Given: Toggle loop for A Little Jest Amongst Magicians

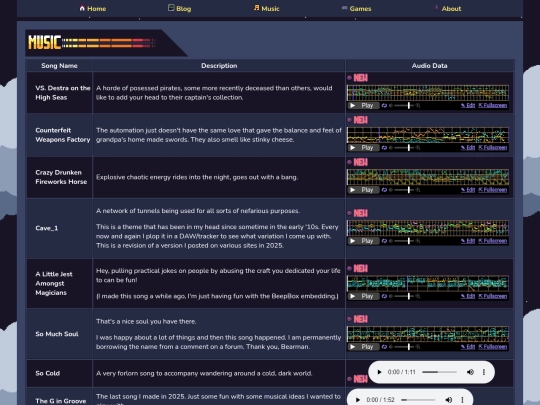Looking at the screenshot, I should 384,296.
